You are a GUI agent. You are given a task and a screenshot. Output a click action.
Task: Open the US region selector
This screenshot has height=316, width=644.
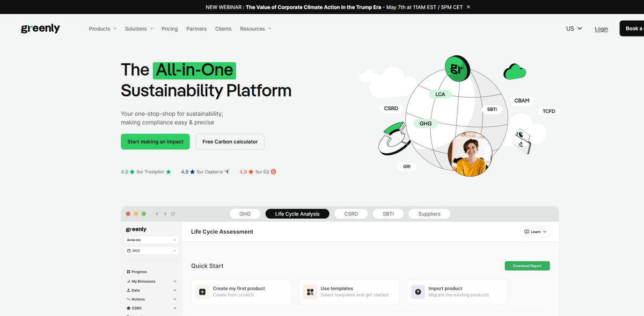click(574, 29)
